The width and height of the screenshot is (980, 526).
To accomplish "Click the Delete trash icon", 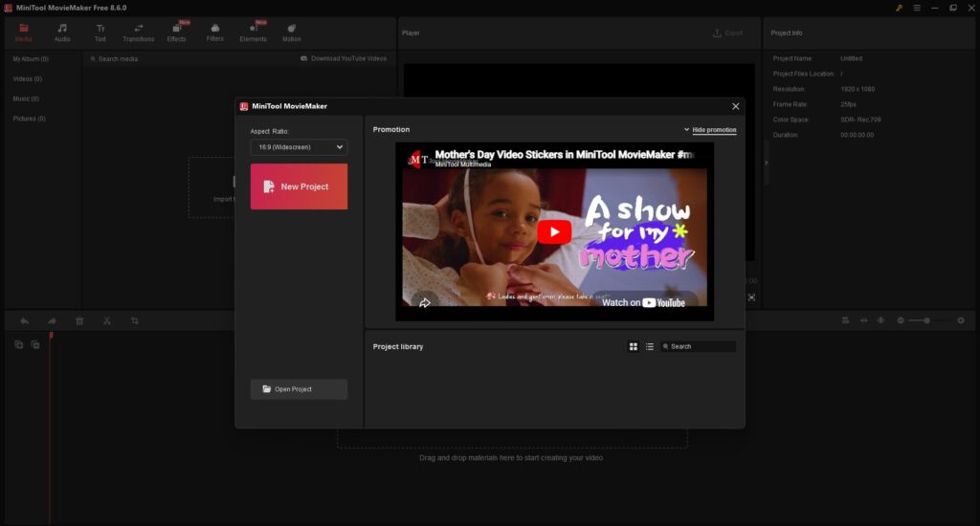I will coord(79,321).
